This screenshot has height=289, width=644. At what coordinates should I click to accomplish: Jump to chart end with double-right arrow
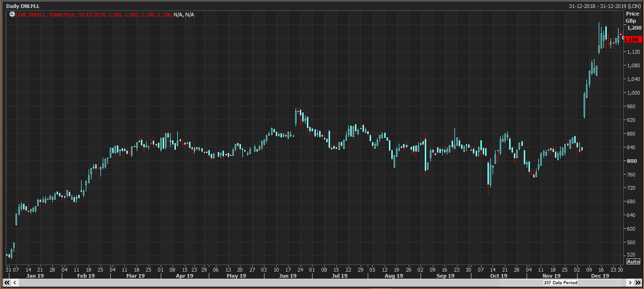click(x=637, y=282)
